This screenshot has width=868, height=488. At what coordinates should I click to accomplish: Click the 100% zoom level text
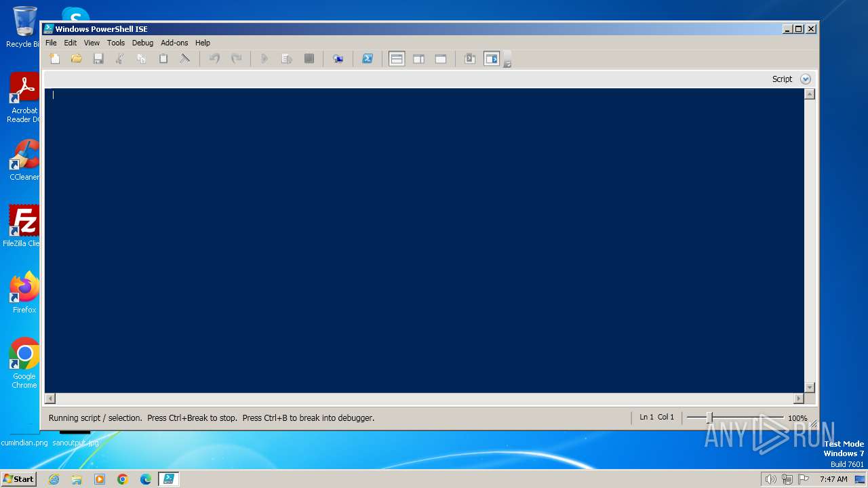797,418
